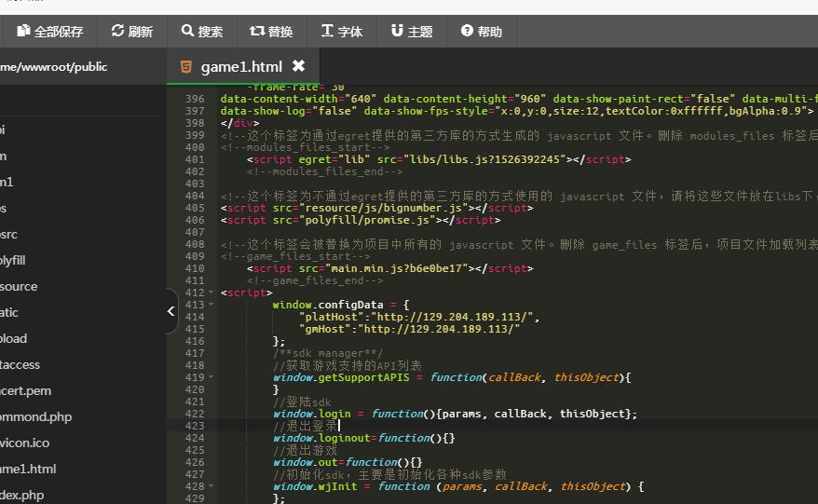Open Help (帮助) from the toolbar

click(x=481, y=32)
